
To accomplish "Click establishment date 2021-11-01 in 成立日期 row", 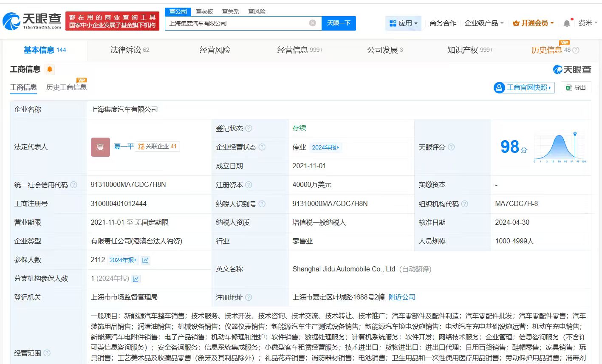I will tap(309, 166).
